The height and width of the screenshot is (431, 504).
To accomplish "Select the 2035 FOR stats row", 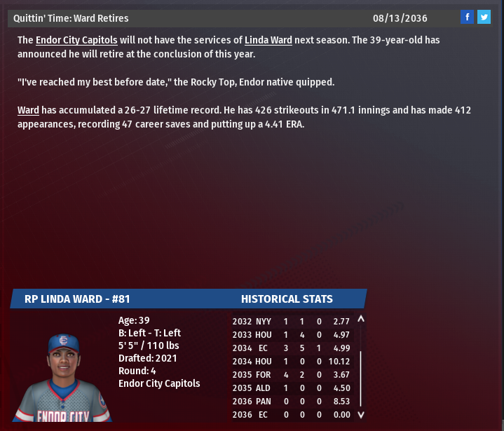I will 291,375.
